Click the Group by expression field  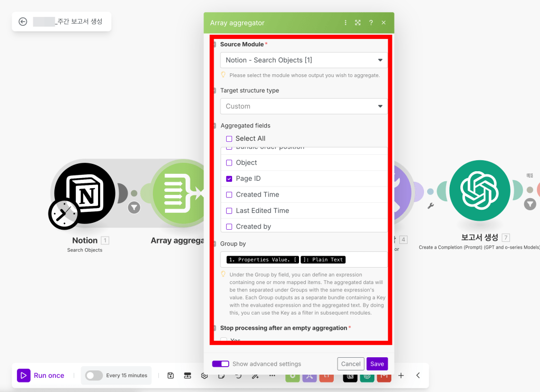coord(304,259)
